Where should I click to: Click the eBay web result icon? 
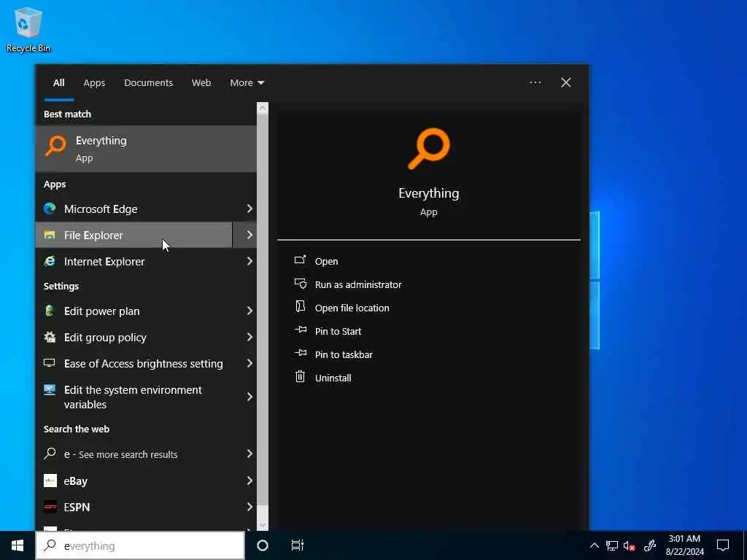50,481
